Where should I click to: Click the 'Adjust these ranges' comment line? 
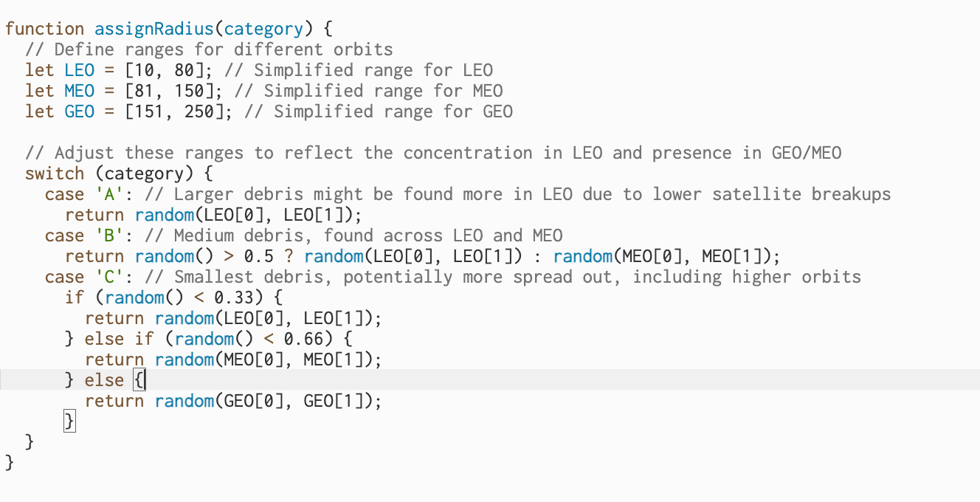(433, 153)
